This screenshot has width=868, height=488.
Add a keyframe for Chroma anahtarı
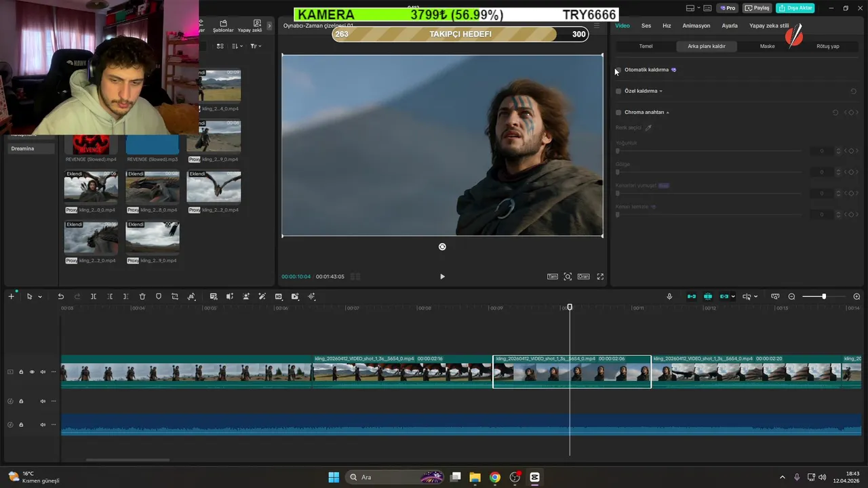pos(851,113)
